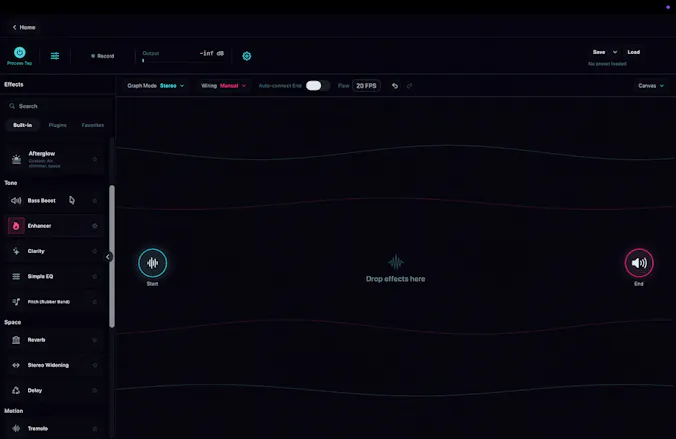Click the effects list scrollbar

112,256
